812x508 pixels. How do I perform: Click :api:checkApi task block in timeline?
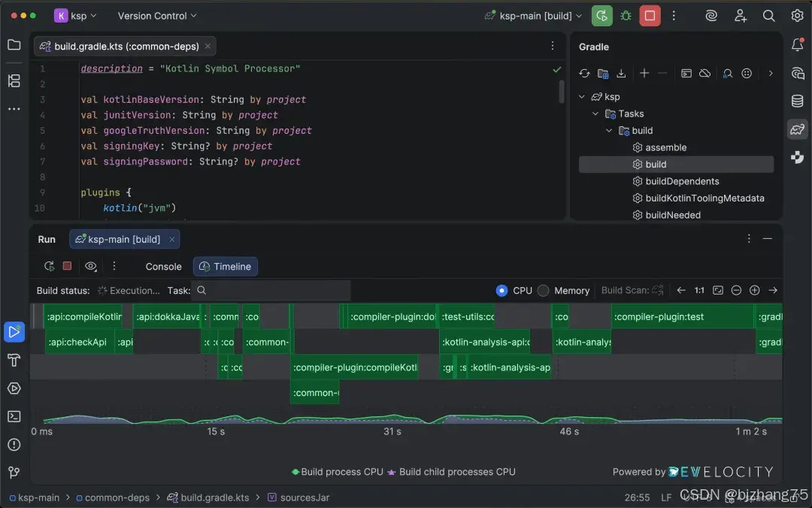(79, 342)
